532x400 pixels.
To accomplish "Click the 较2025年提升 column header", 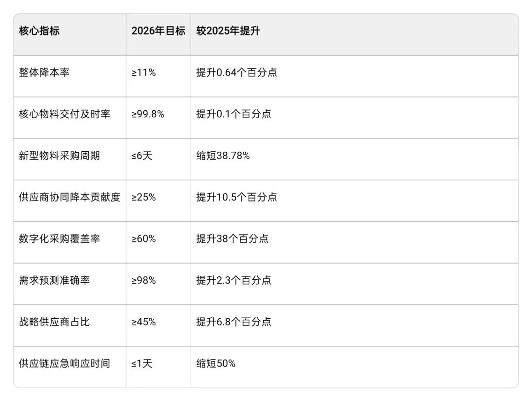I will [x=228, y=31].
